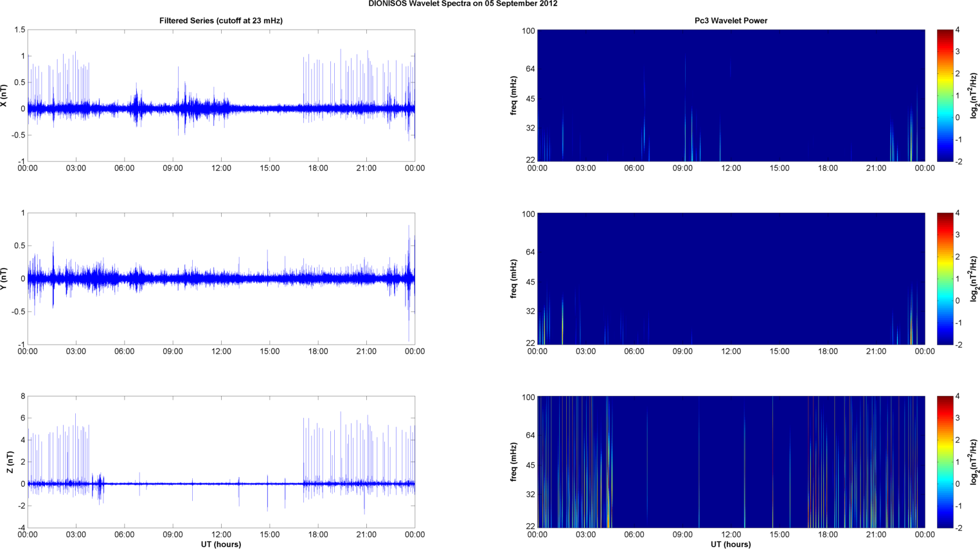Click the Y component wavelet power spectrogram
Image resolution: width=980 pixels, height=549 pixels.
(x=731, y=279)
